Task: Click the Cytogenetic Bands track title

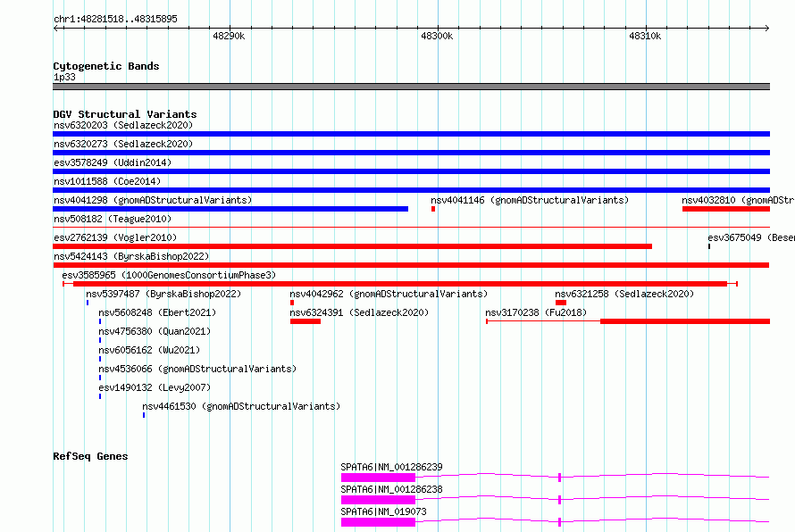Action: [106, 66]
